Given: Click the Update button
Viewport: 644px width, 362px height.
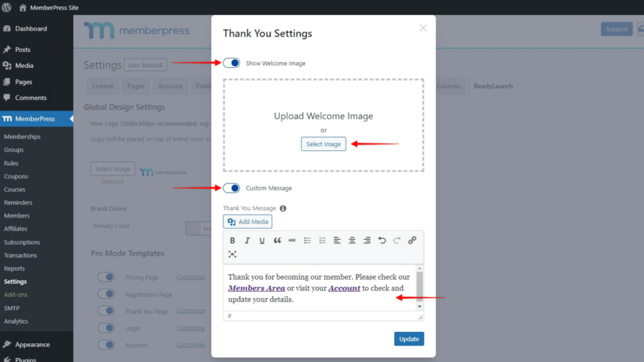Looking at the screenshot, I should pyautogui.click(x=409, y=338).
